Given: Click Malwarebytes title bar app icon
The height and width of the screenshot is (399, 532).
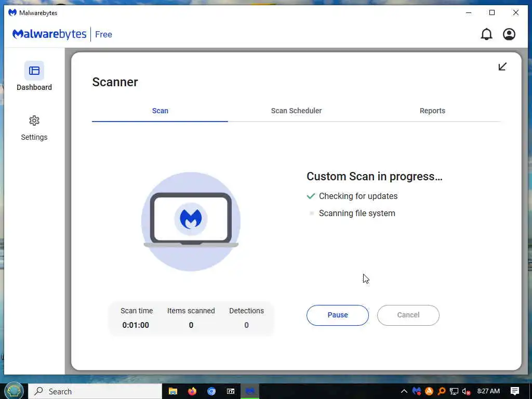Looking at the screenshot, I should [12, 13].
